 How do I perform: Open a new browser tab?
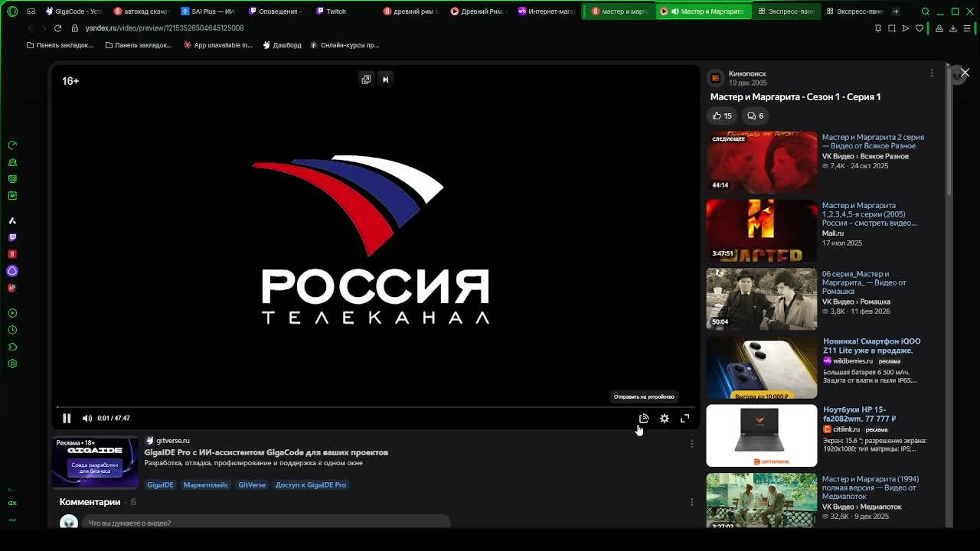pyautogui.click(x=896, y=11)
